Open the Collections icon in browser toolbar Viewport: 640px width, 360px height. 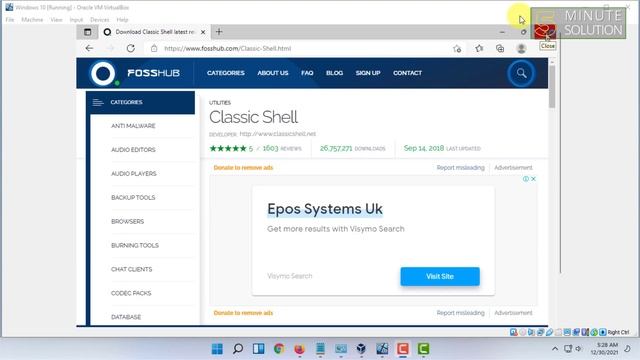coord(500,49)
